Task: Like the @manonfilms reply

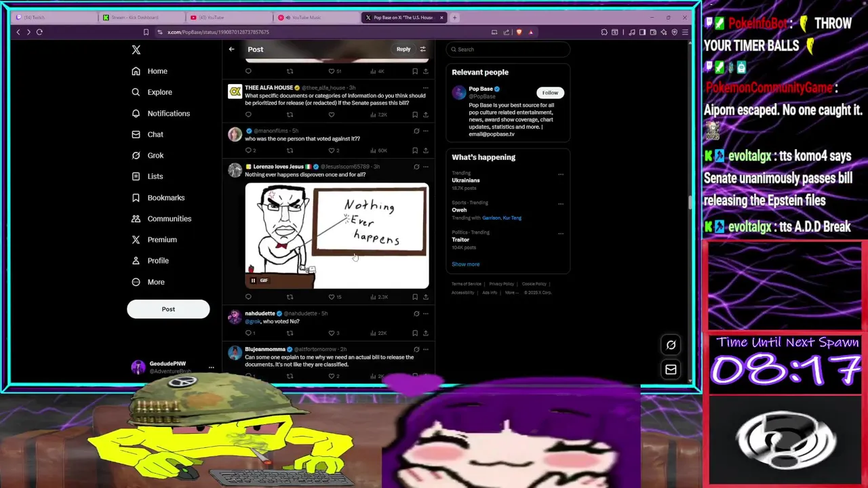Action: coord(332,150)
